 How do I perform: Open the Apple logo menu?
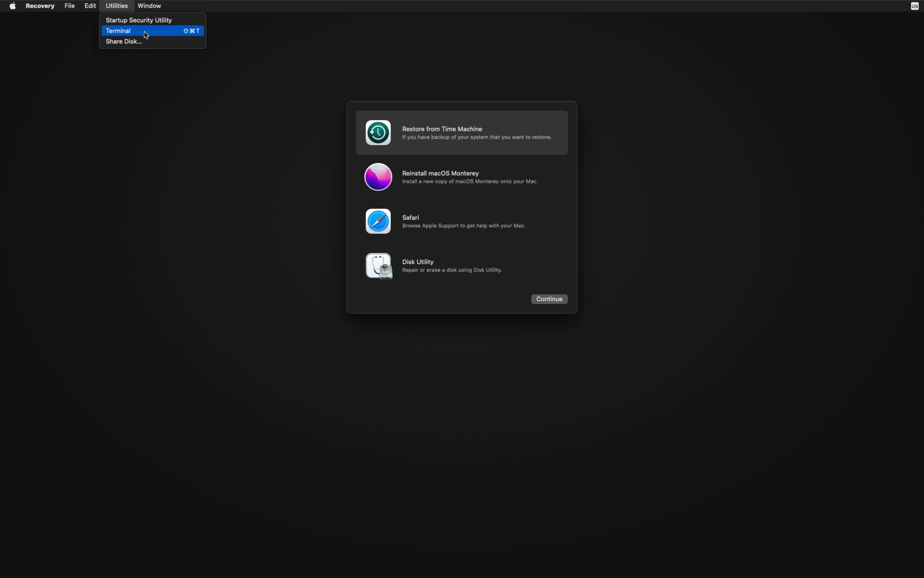click(13, 6)
